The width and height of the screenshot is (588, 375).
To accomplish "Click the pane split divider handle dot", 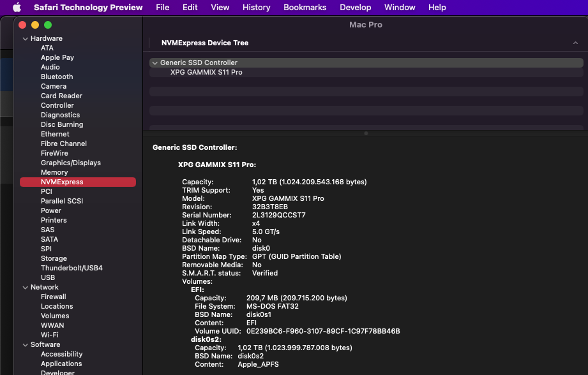I will [366, 133].
